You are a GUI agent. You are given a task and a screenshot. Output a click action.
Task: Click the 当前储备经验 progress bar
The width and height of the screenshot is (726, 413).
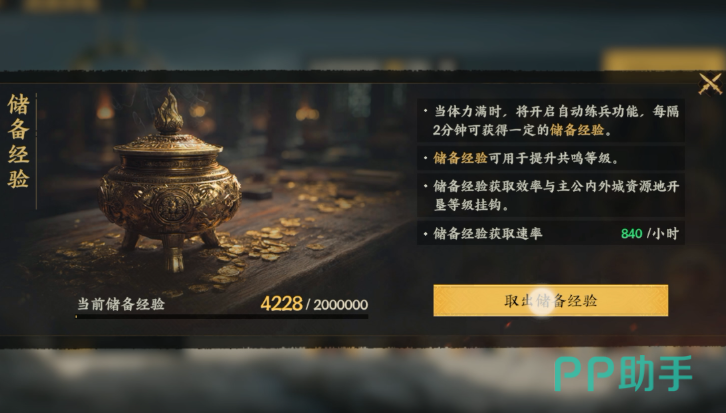pos(222,317)
